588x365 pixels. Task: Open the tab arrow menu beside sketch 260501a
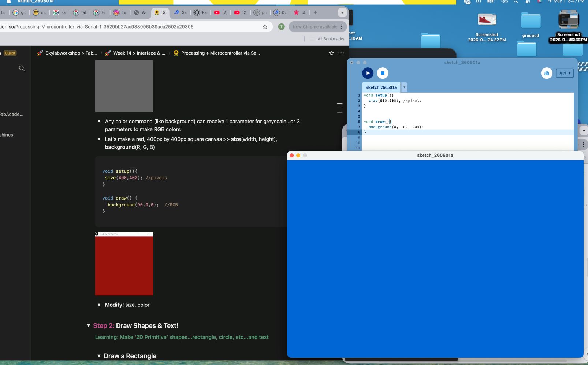[404, 87]
